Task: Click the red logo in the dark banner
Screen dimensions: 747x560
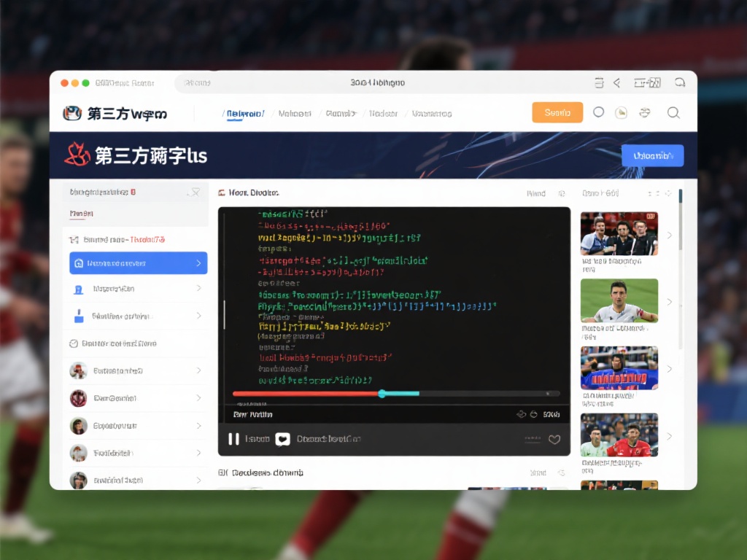Action: pos(77,155)
